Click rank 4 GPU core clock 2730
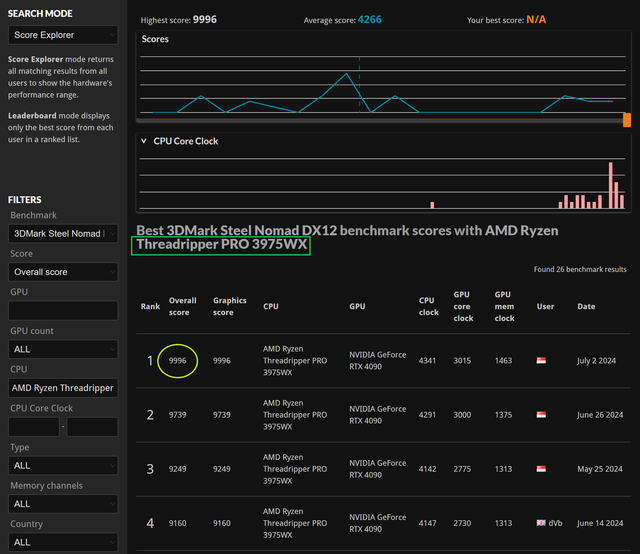 tap(462, 523)
